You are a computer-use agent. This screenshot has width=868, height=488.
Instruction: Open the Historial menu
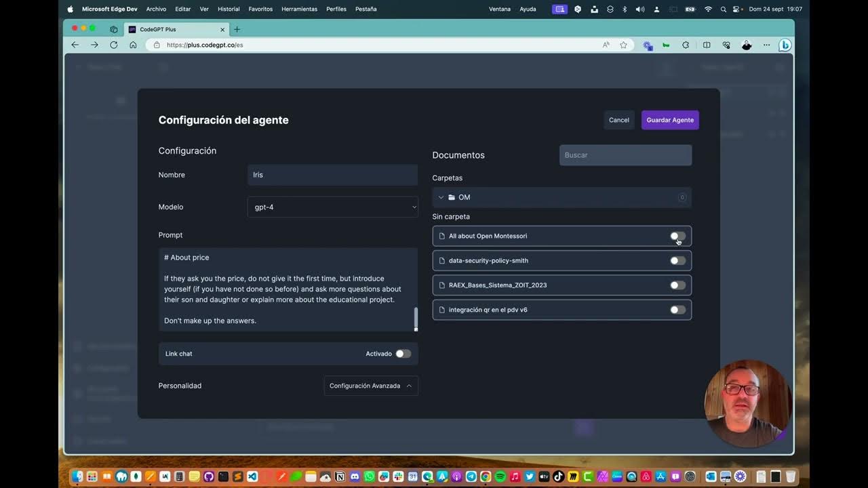229,9
